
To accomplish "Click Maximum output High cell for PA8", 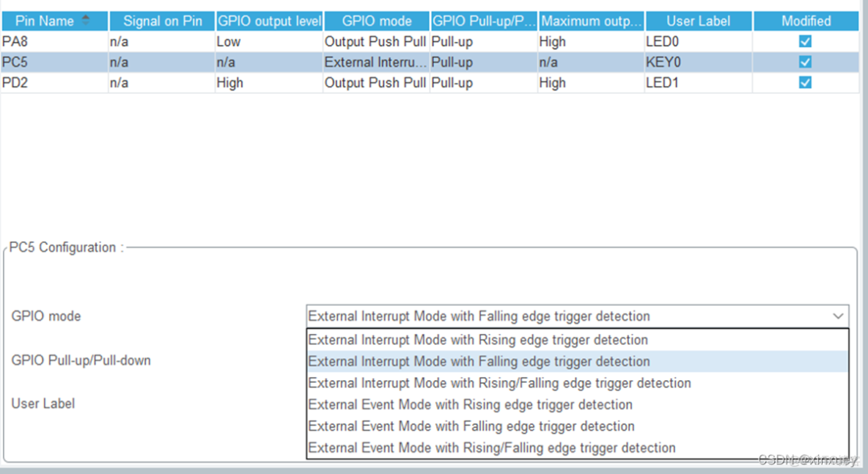I will pos(591,42).
